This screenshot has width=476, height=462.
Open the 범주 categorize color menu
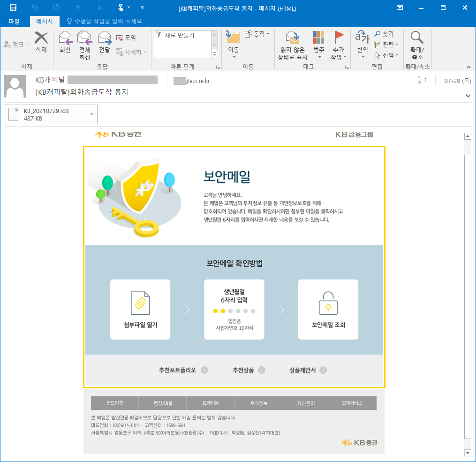(319, 45)
